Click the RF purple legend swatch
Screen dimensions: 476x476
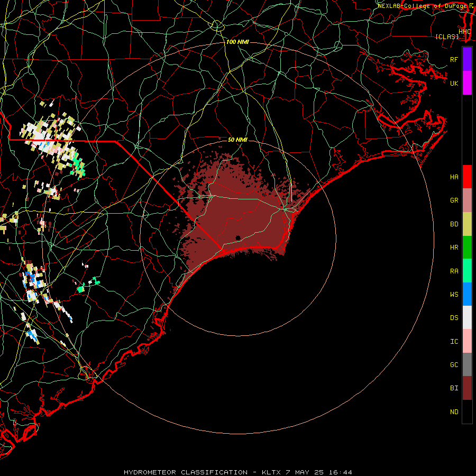467,59
